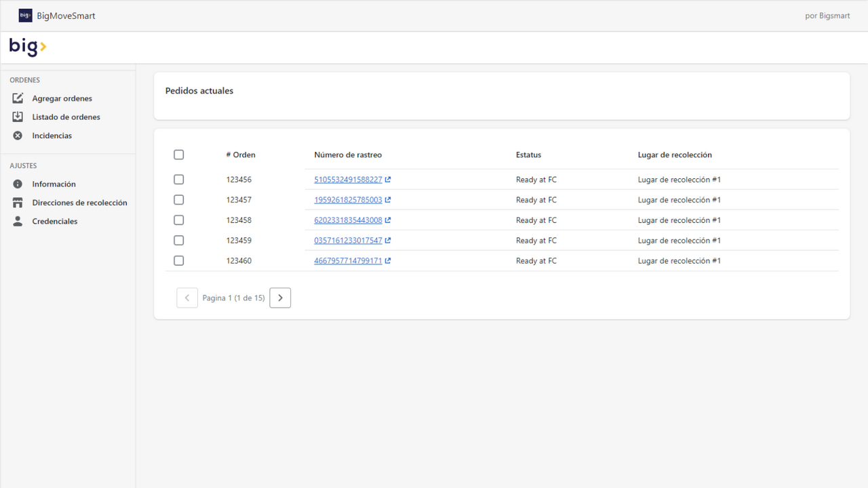This screenshot has height=488, width=868.
Task: Click the Información info-circle icon
Action: (x=18, y=184)
